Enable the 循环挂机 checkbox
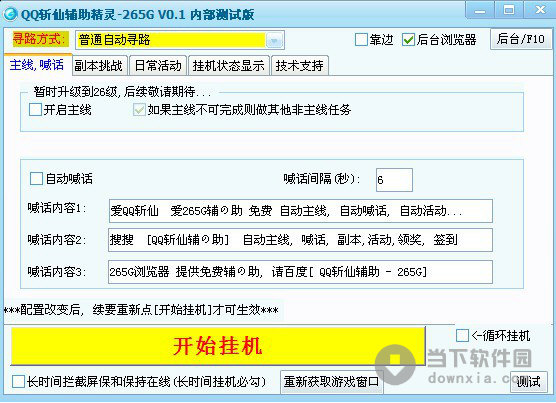This screenshot has width=556, height=403. pos(462,336)
